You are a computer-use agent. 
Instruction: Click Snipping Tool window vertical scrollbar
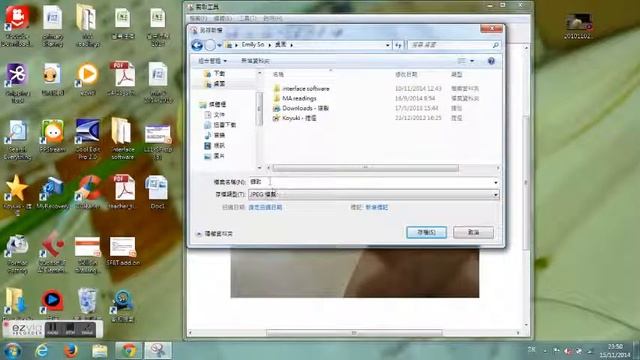click(x=526, y=182)
